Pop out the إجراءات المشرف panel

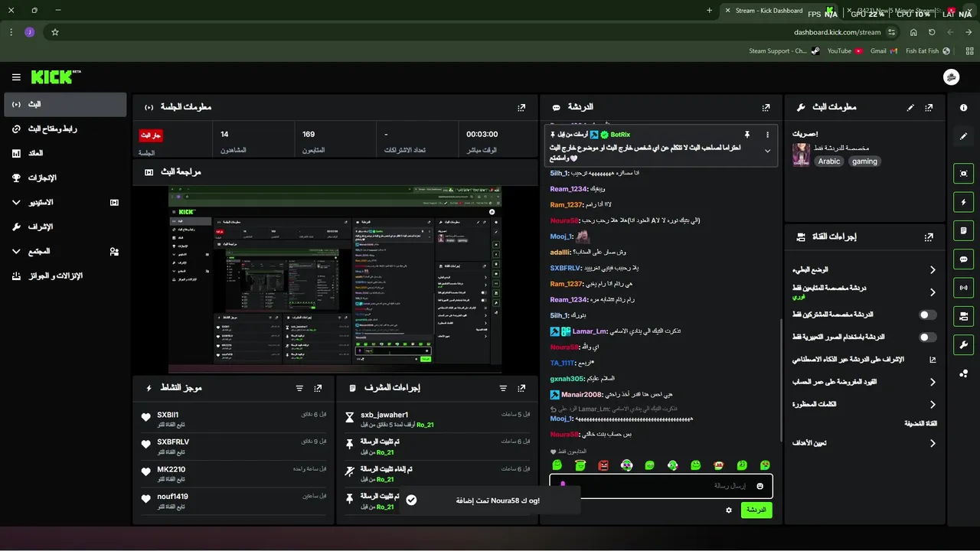pos(521,389)
